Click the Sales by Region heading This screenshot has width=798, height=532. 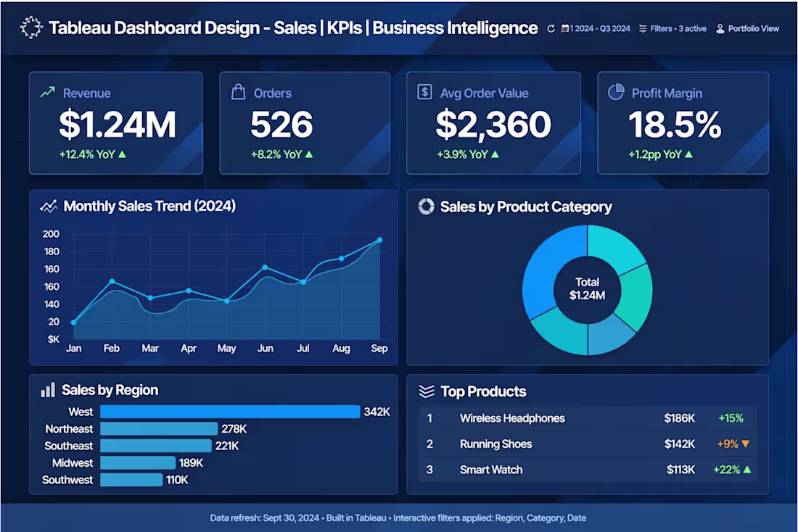tap(110, 390)
